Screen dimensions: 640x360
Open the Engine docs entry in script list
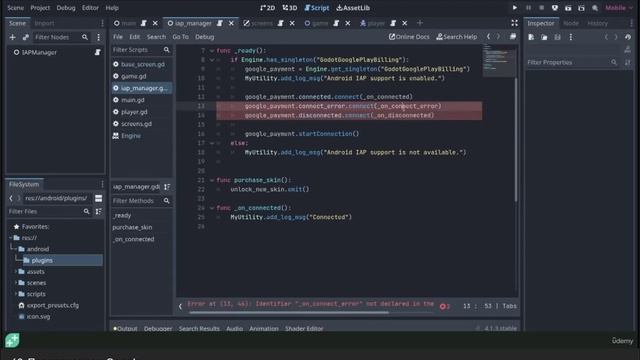(x=131, y=136)
